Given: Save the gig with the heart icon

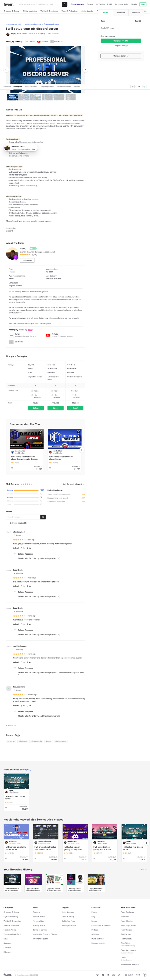Looking at the screenshot, I should coord(132,86).
